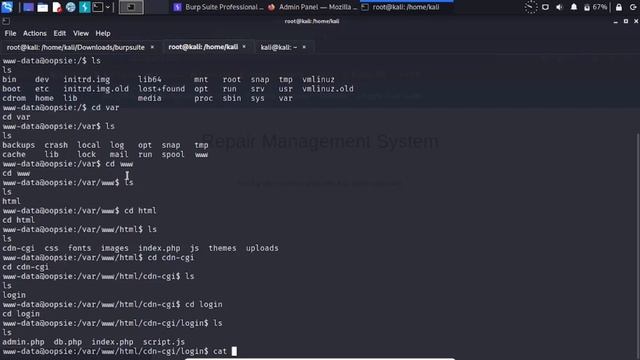The image size is (640, 360).
Task: Select the active workspace switcher box
Action: pos(131,7)
